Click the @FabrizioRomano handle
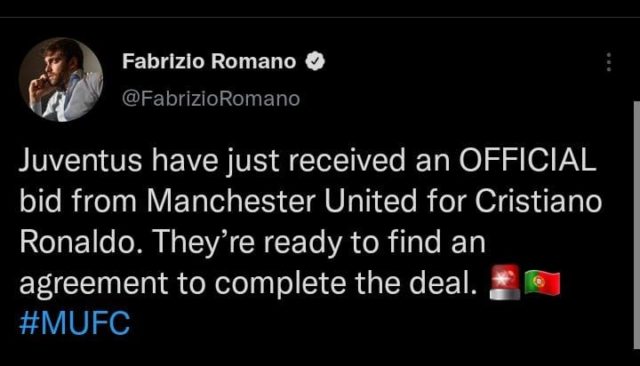The image size is (640, 366). [211, 99]
